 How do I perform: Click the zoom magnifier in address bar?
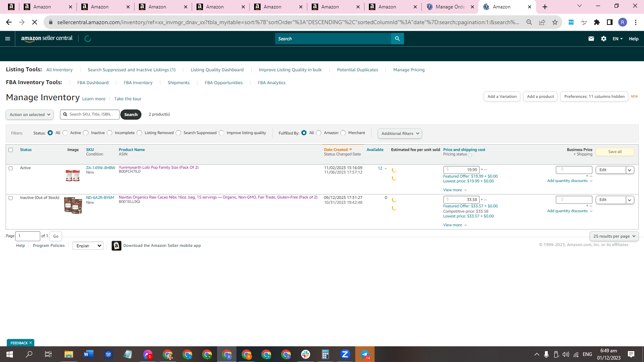pos(529,22)
